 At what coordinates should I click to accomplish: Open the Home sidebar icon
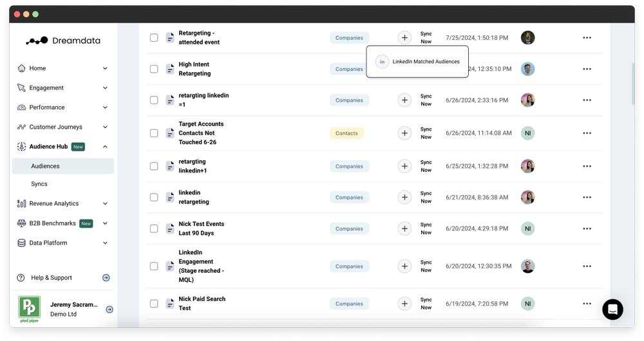click(x=21, y=68)
